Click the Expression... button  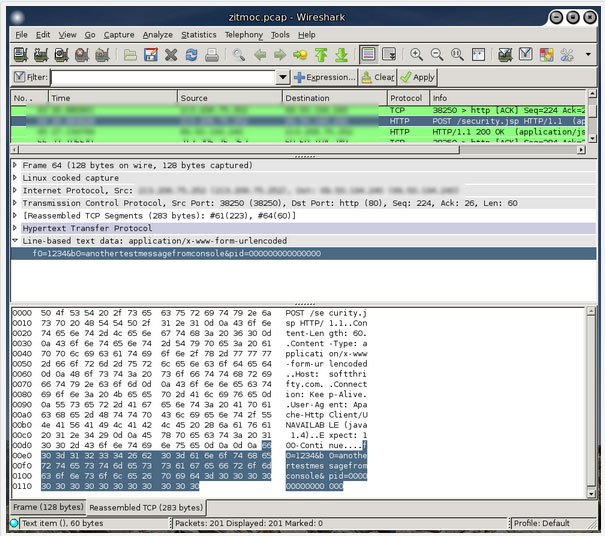pyautogui.click(x=324, y=77)
